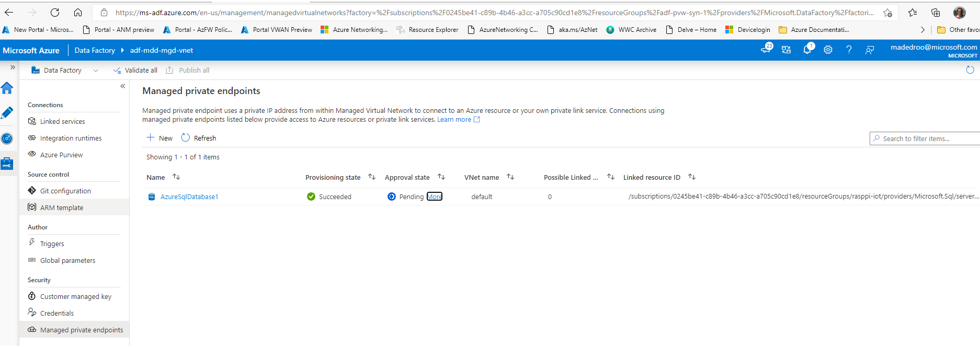Click adf-mdd-mgd-vnet breadcrumb
This screenshot has width=980, height=347.
click(x=162, y=51)
